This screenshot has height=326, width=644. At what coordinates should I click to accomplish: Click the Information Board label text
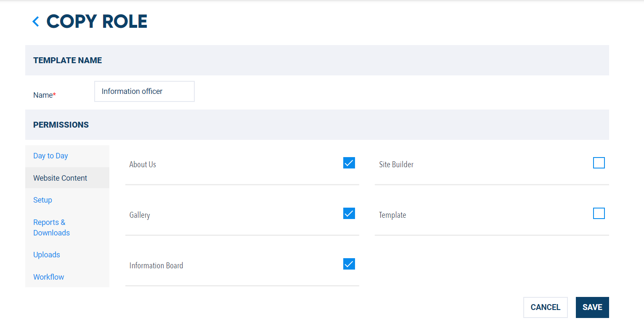pyautogui.click(x=156, y=265)
